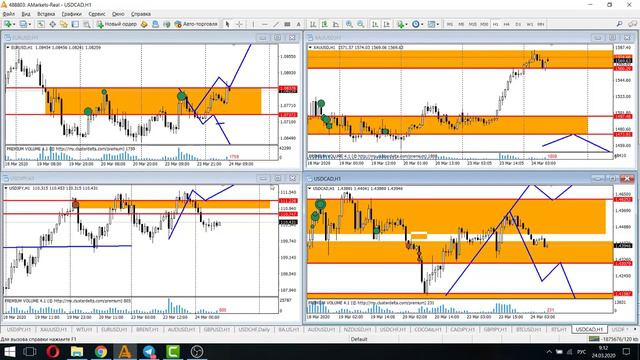Show the Data Window panel
This screenshot has height=360, width=640.
(53, 24)
